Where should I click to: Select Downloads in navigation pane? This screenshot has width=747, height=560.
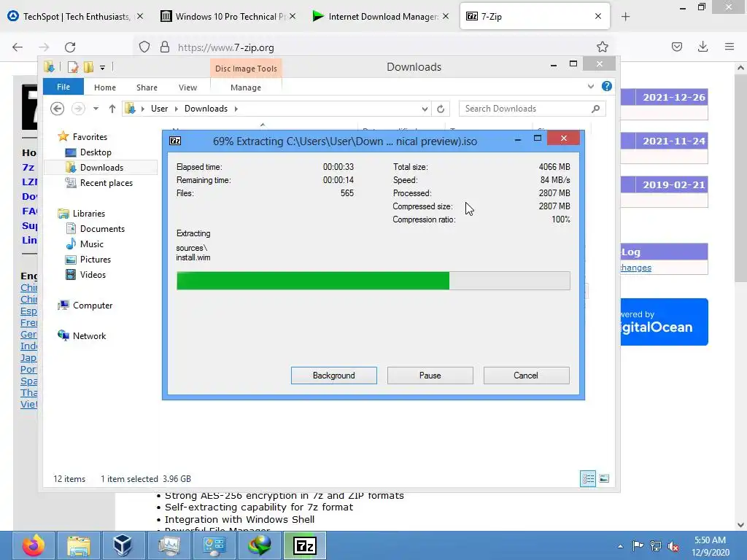[x=101, y=168]
